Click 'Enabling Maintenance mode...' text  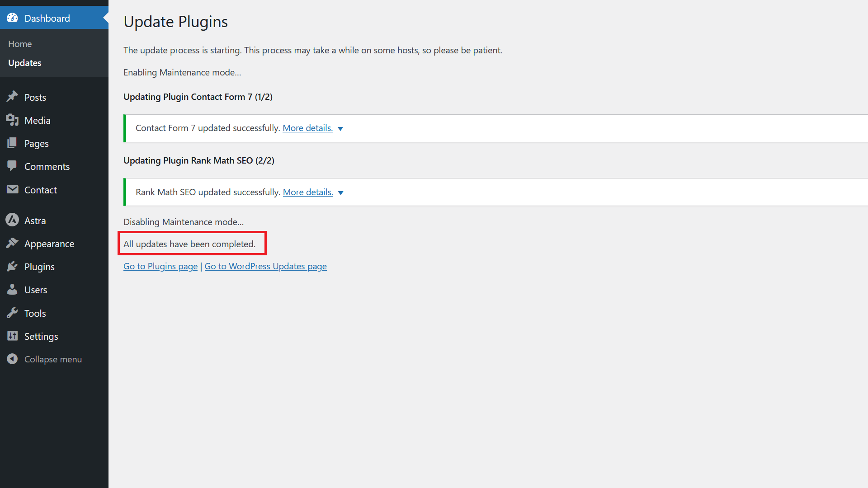[182, 72]
